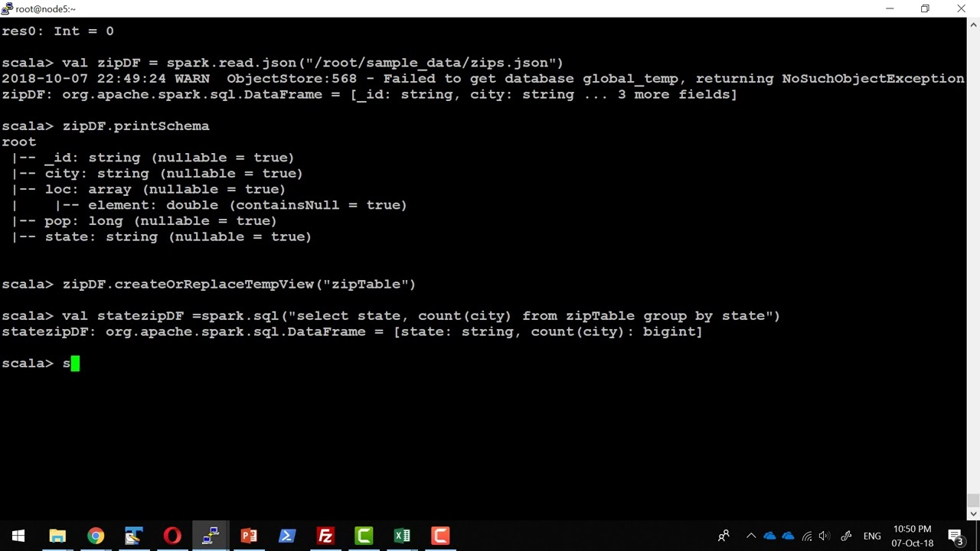Open File Explorer from the taskbar
980x551 pixels.
click(x=57, y=536)
